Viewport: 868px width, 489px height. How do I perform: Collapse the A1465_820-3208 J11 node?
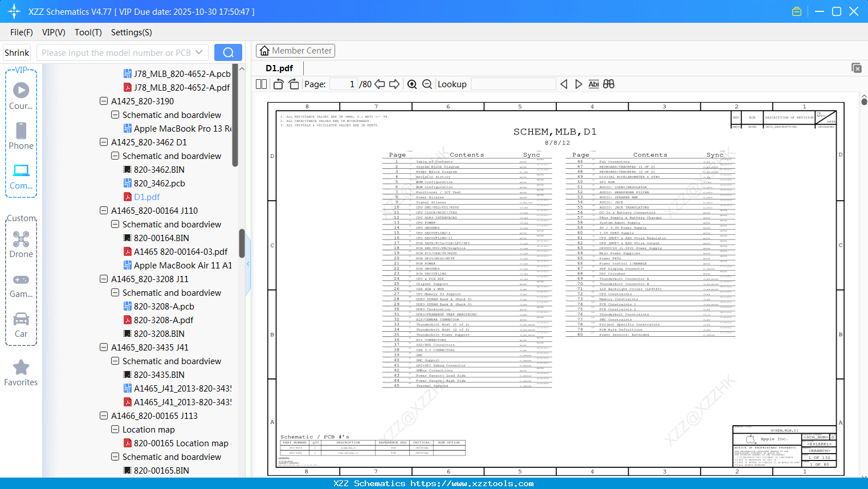coord(104,279)
